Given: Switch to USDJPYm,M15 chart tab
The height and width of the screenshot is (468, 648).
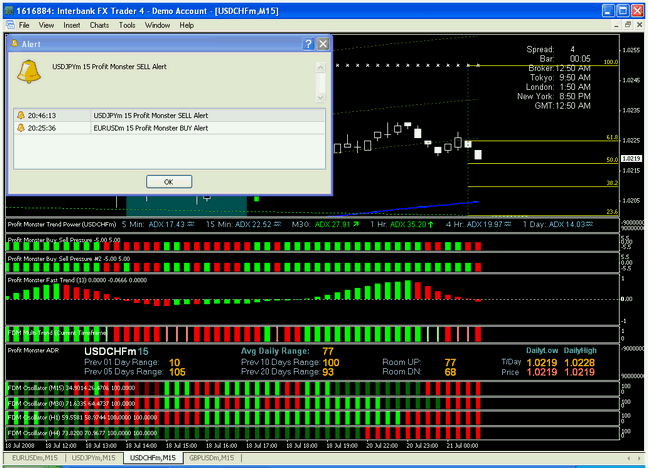Looking at the screenshot, I should coord(93,458).
